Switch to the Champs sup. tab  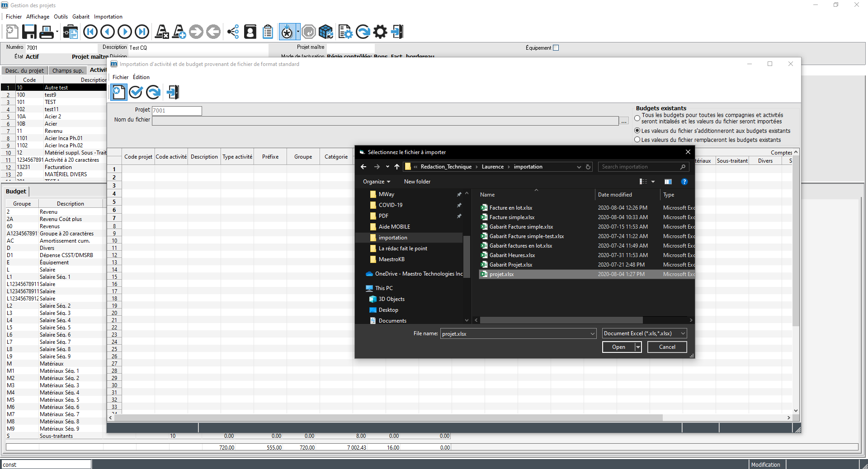click(x=68, y=70)
